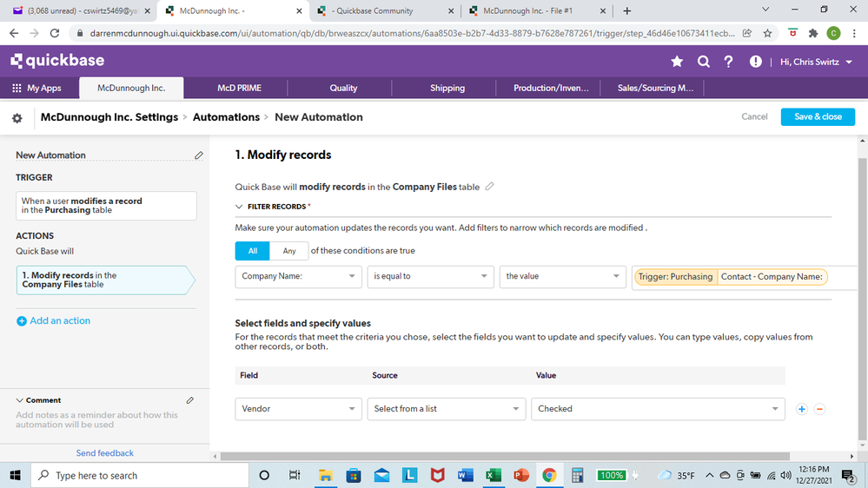This screenshot has width=868, height=488.
Task: Add another field row with plus icon
Action: click(802, 409)
